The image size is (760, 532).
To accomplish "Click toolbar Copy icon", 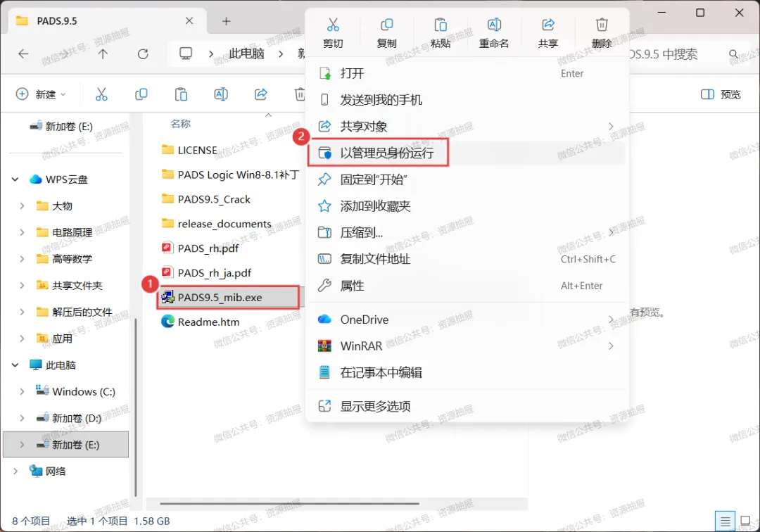I will (x=141, y=94).
